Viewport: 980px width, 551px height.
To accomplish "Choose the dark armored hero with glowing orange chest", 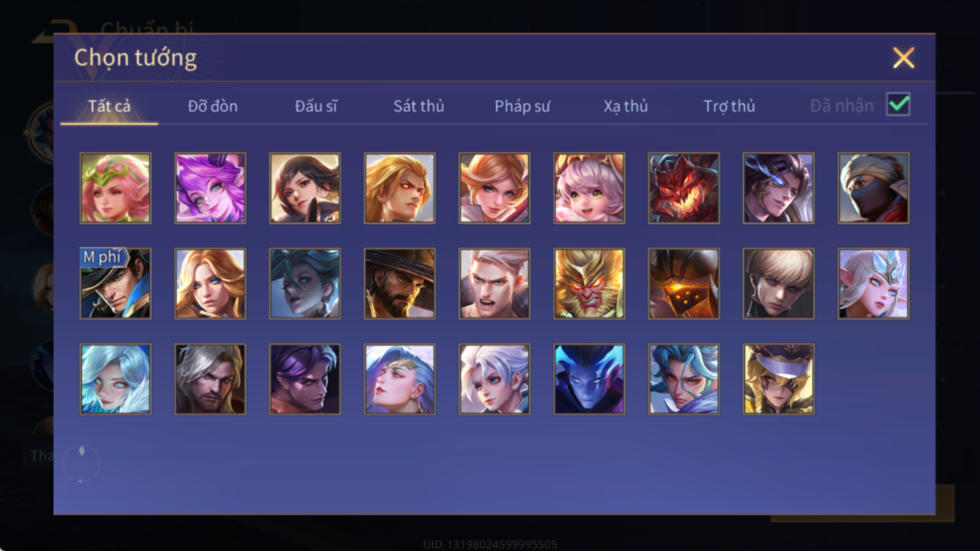I will click(684, 283).
